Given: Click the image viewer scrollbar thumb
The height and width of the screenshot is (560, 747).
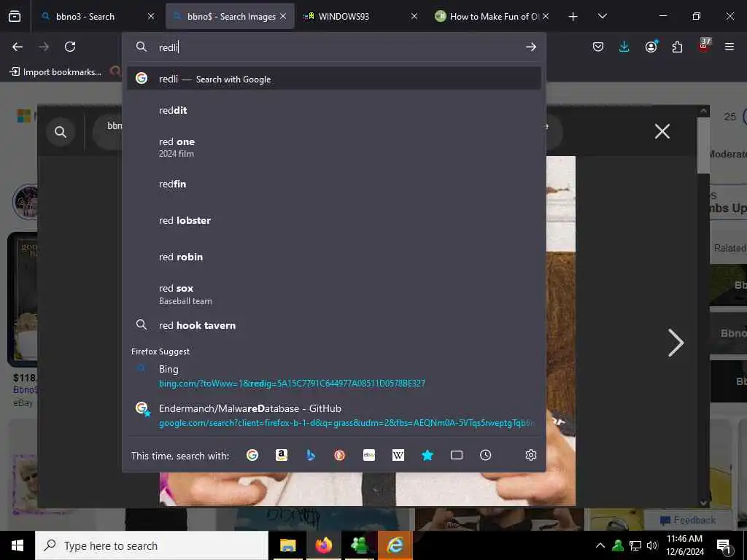Looking at the screenshot, I should [703, 145].
